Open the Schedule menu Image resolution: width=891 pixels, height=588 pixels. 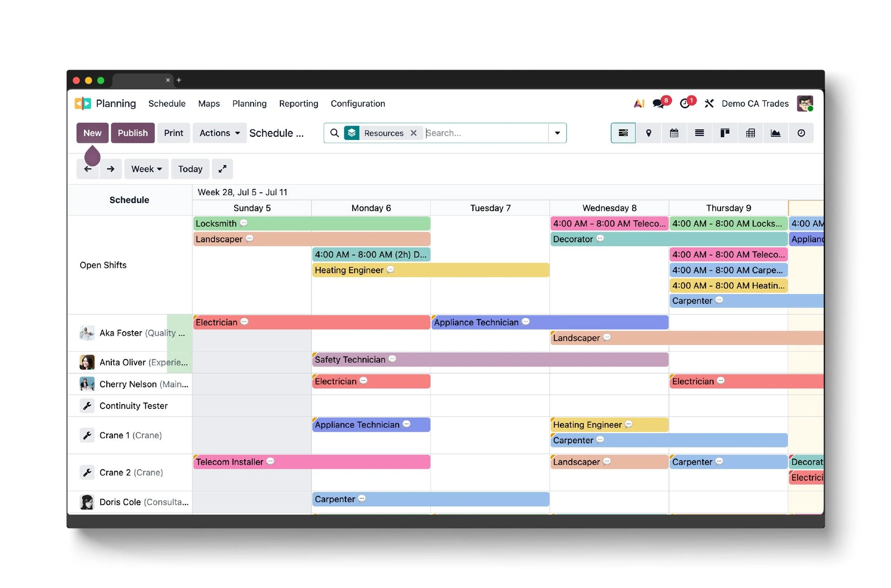[167, 103]
